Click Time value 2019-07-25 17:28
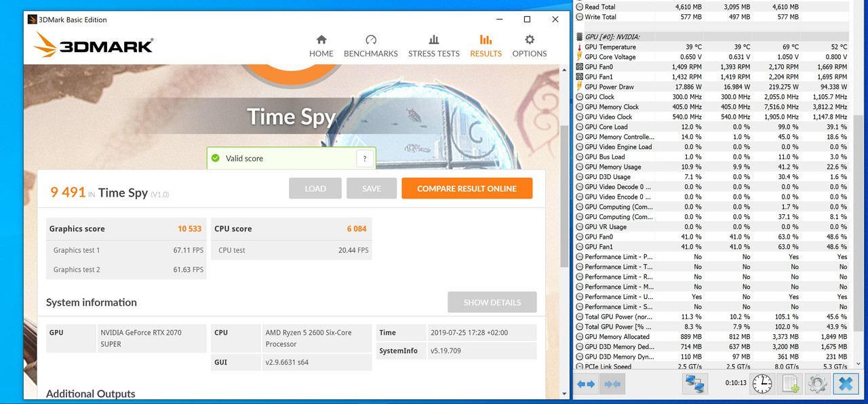 (470, 333)
